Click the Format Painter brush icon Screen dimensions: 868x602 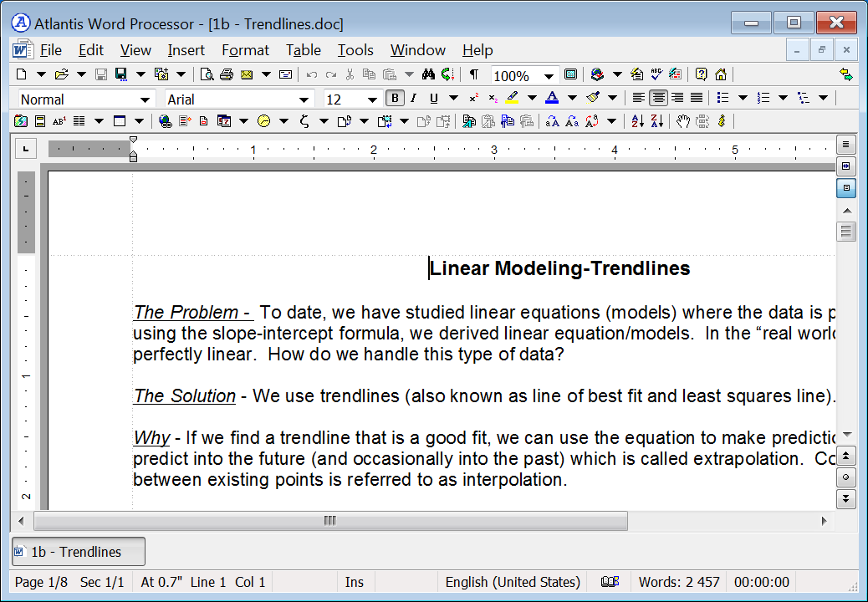click(593, 99)
